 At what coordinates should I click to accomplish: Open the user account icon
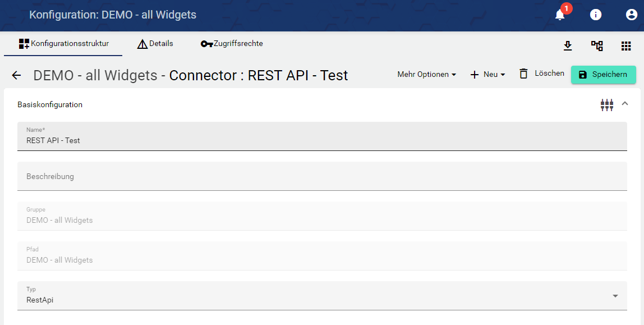(632, 15)
